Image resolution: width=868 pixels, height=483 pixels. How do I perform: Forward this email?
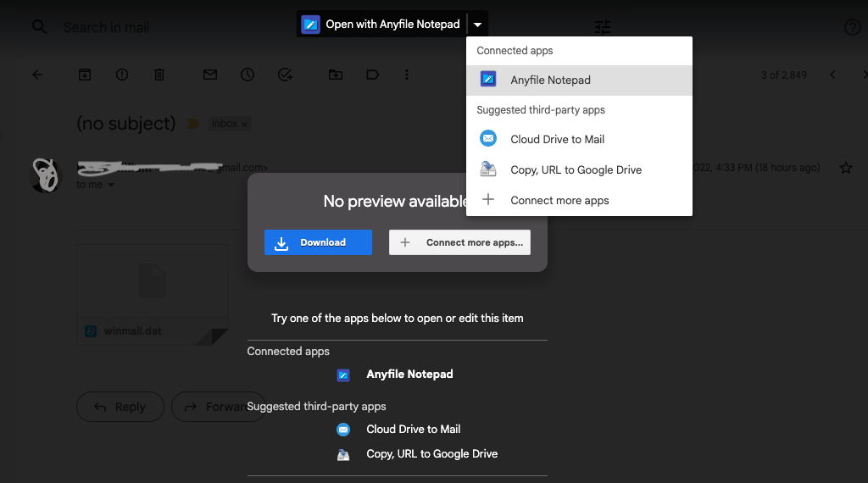[219, 408]
